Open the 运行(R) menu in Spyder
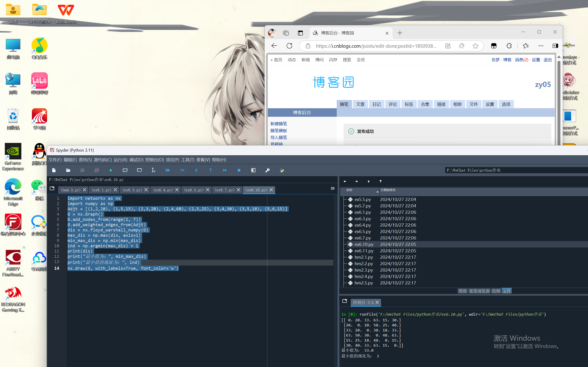This screenshot has height=367, width=588. (120, 160)
